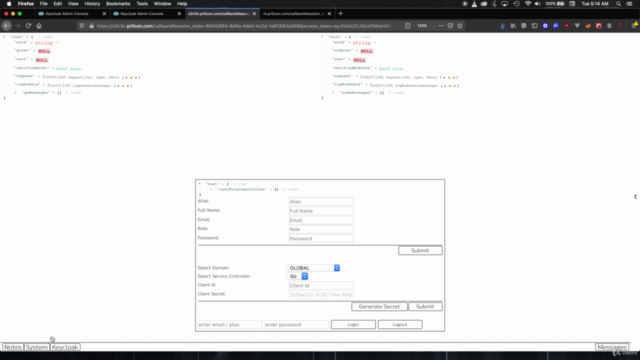Open the Firefox History menu
640x360 pixels.
tap(92, 4)
